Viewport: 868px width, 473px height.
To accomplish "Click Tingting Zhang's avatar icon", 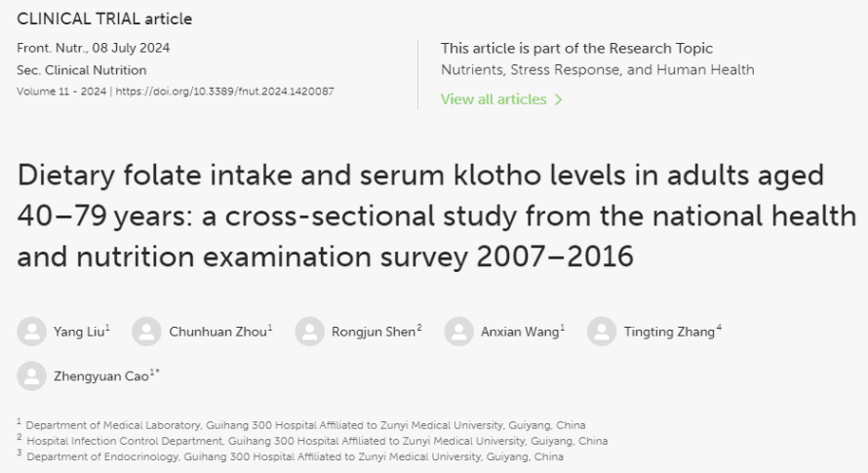I will point(602,332).
